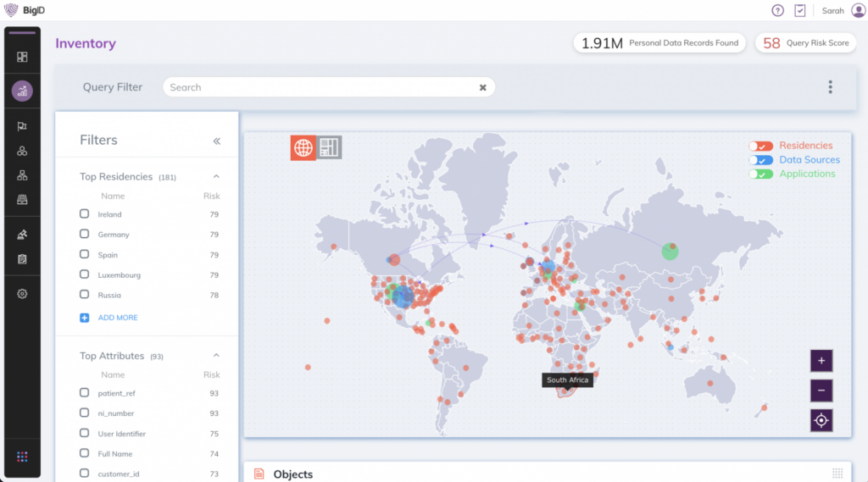The width and height of the screenshot is (868, 482).
Task: Open the dashboard icon in left sidebar
Action: (x=22, y=58)
